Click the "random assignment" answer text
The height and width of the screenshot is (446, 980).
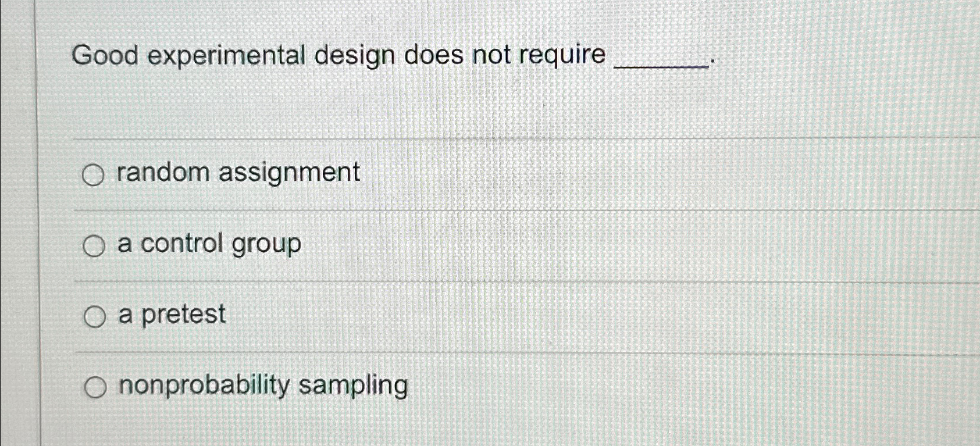point(238,172)
